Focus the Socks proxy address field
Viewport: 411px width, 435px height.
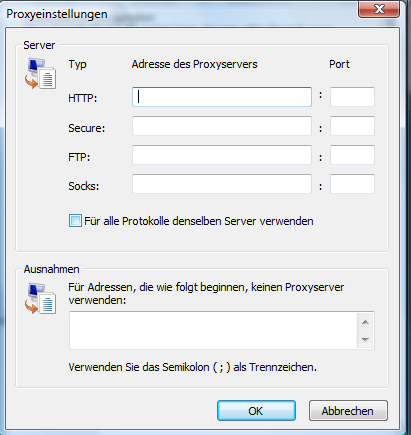pos(222,184)
